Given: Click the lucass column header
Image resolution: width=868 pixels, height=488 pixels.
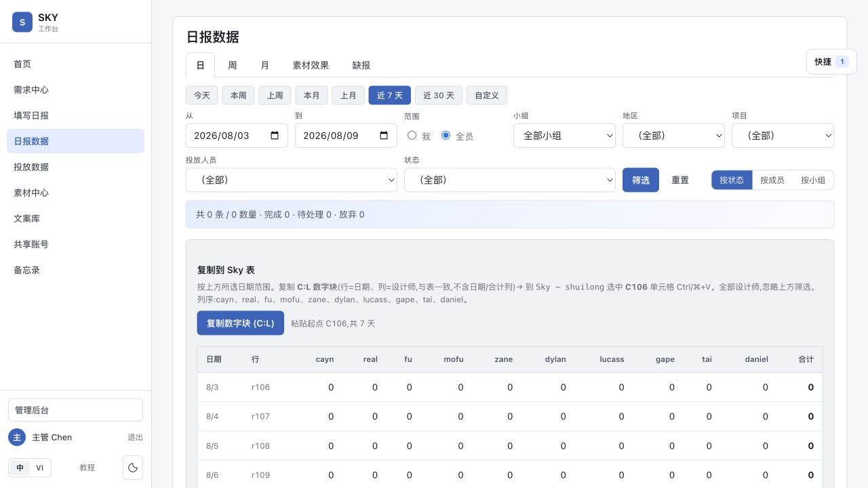Looking at the screenshot, I should click(612, 359).
